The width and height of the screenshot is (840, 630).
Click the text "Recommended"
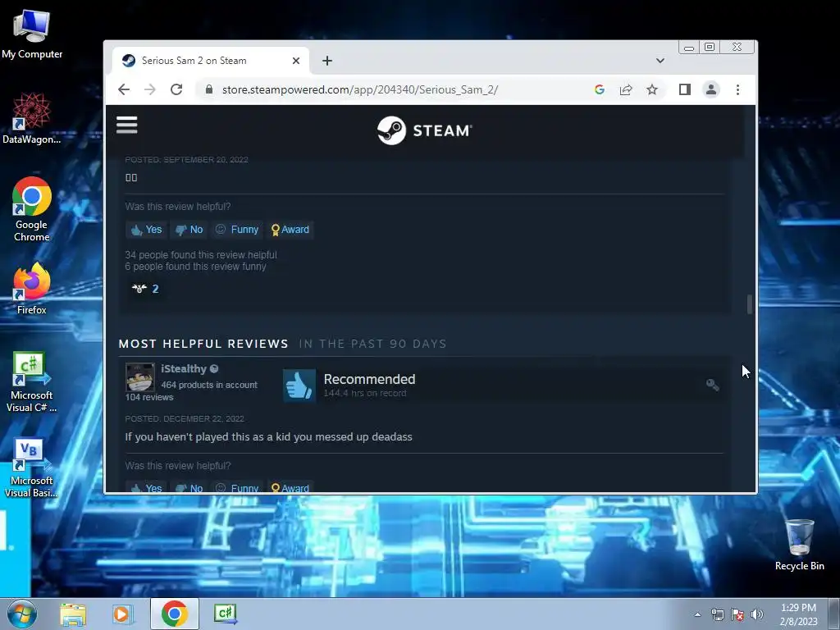point(369,379)
